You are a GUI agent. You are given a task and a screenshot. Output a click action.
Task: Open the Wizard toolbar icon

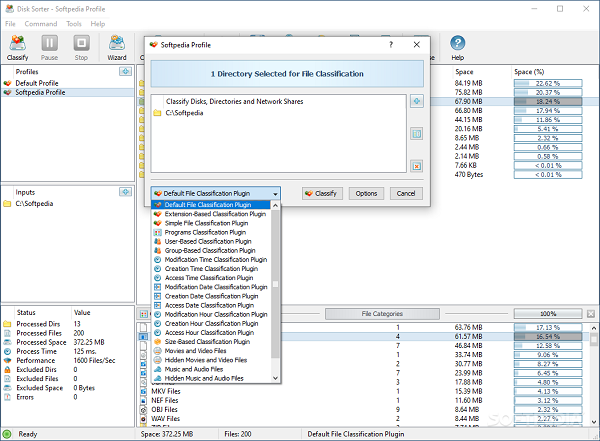click(x=117, y=47)
